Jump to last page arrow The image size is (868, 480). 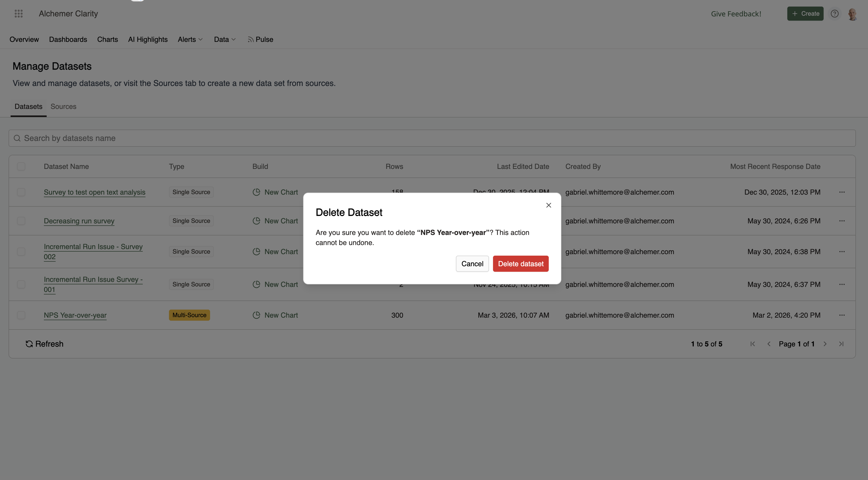pos(841,344)
